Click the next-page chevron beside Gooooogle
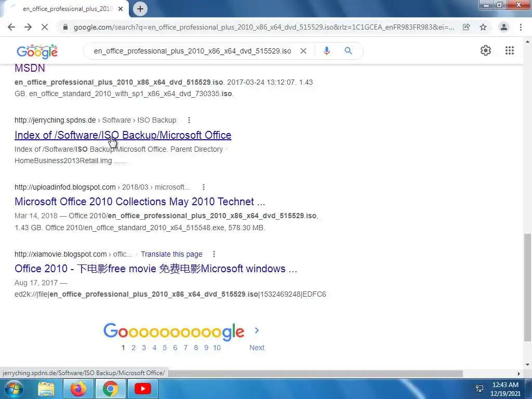This screenshot has width=532, height=399. [x=257, y=330]
